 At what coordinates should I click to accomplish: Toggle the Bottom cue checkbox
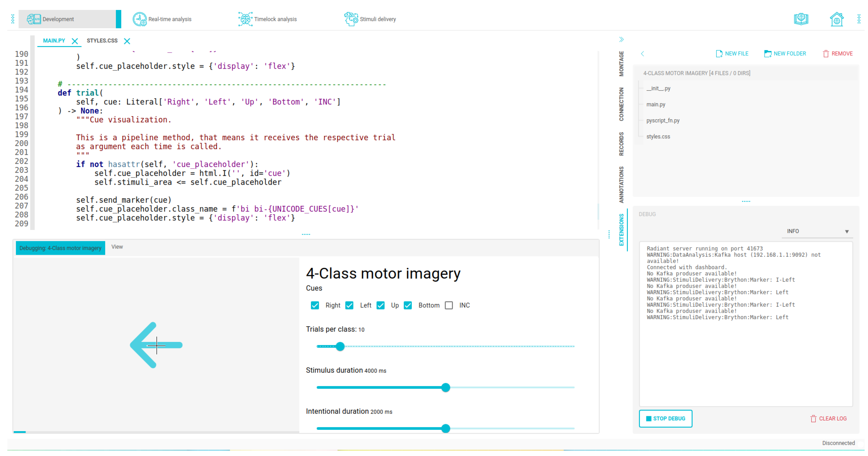pyautogui.click(x=408, y=305)
